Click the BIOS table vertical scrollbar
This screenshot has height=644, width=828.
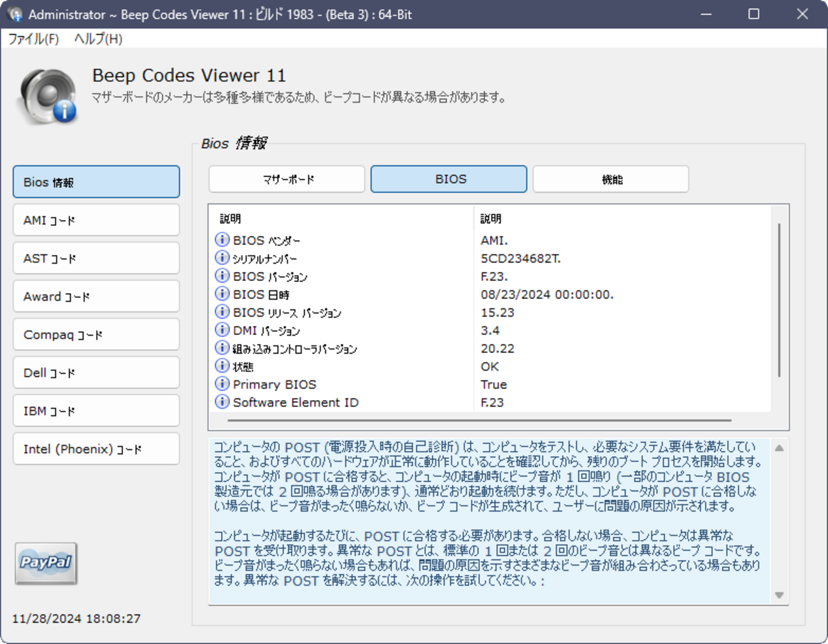(779, 299)
